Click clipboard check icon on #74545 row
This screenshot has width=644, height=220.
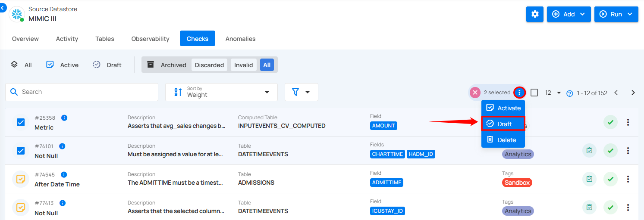[589, 179]
